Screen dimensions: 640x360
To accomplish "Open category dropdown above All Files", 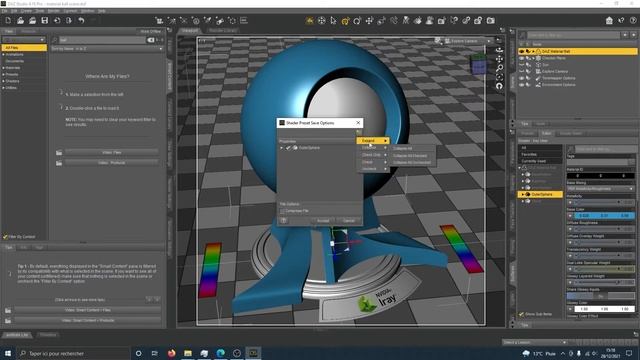I will (x=24, y=40).
